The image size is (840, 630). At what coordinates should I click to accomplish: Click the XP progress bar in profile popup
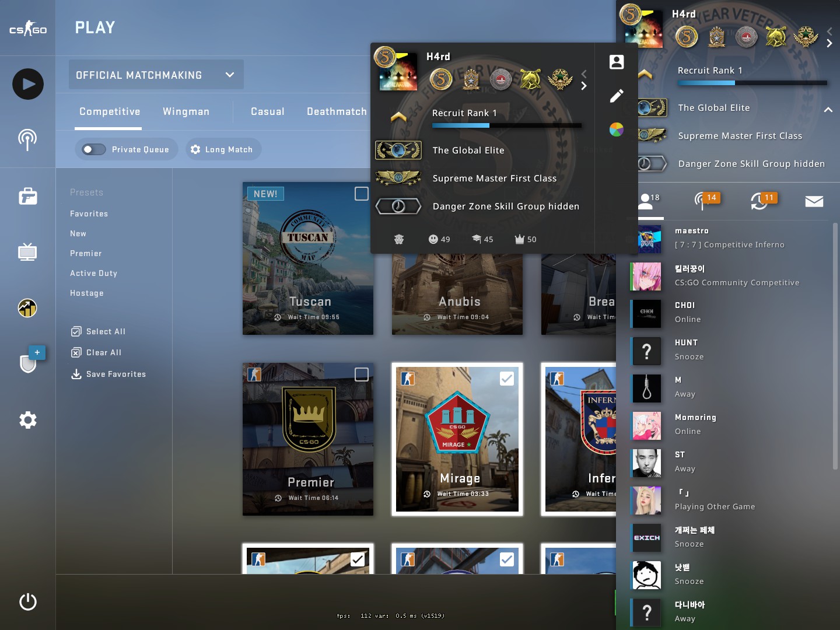coord(507,125)
